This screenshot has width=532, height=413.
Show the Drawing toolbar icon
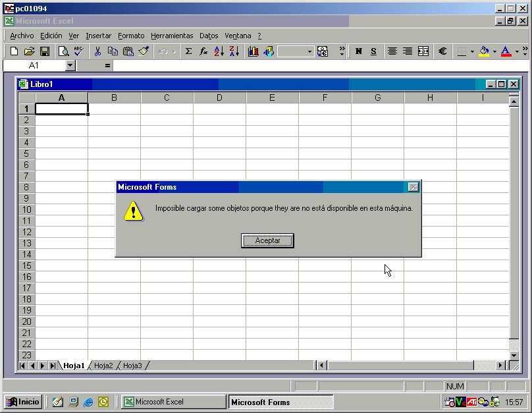click(269, 51)
